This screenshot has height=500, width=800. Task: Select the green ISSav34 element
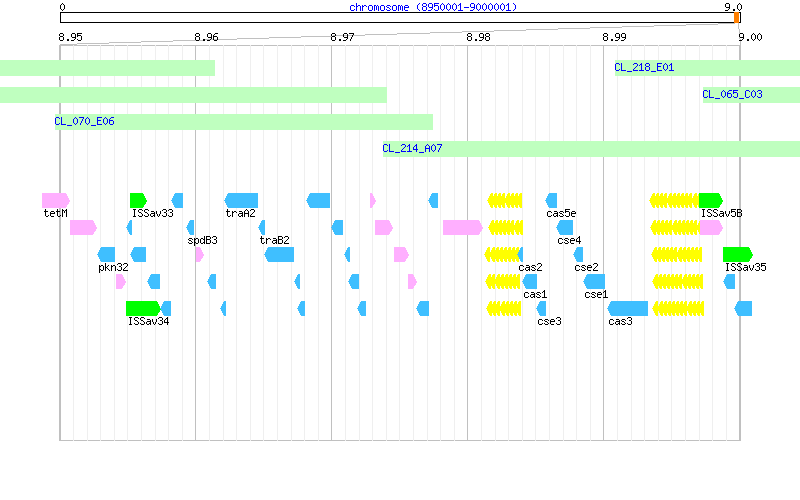coord(143,309)
